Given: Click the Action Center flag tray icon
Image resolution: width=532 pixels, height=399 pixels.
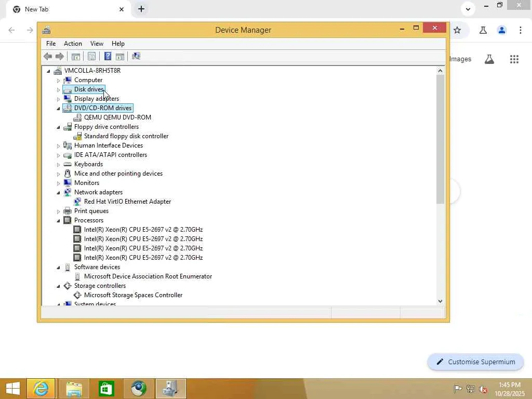Looking at the screenshot, I should [458, 389].
